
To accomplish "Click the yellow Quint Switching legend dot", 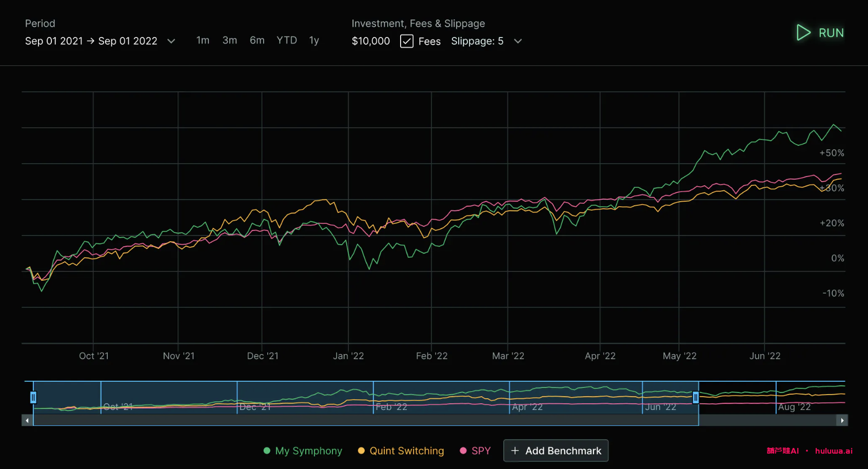I will (x=361, y=451).
